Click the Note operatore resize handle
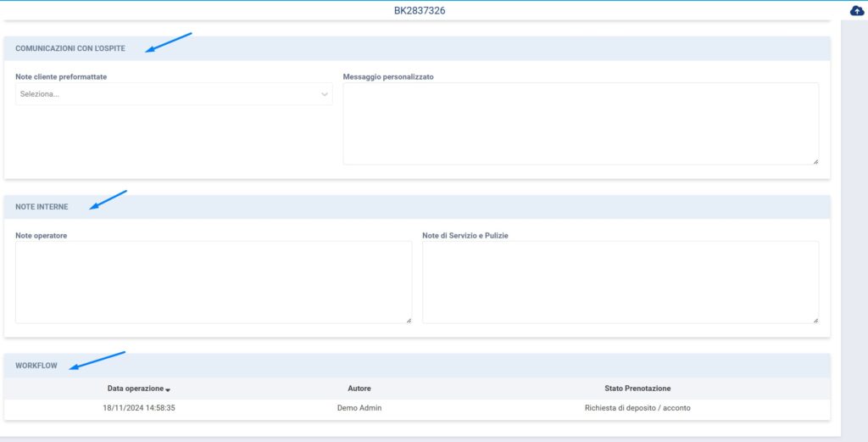The width and height of the screenshot is (868, 442). (409, 320)
